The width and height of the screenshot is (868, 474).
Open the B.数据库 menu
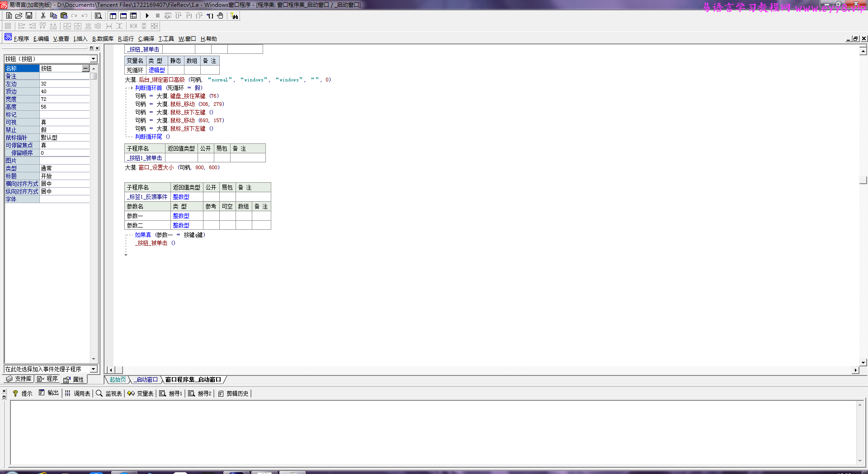[x=103, y=39]
